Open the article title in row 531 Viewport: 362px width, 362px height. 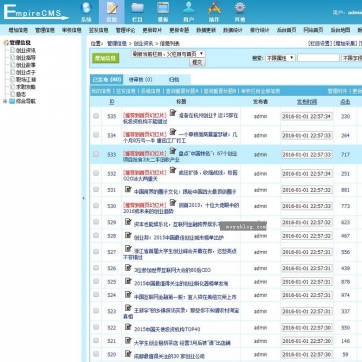tap(185, 192)
